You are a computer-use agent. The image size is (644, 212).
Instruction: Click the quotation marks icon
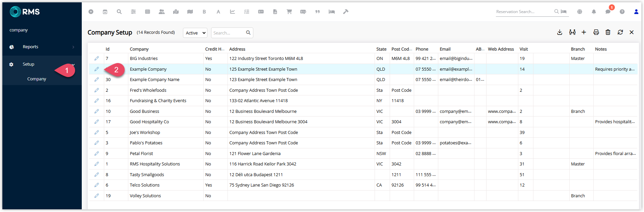point(317,12)
